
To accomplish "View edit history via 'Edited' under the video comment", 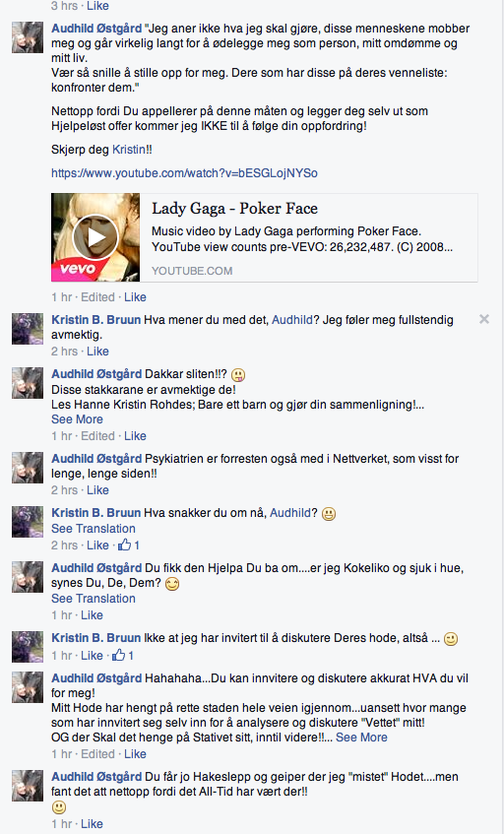I will coord(97,297).
